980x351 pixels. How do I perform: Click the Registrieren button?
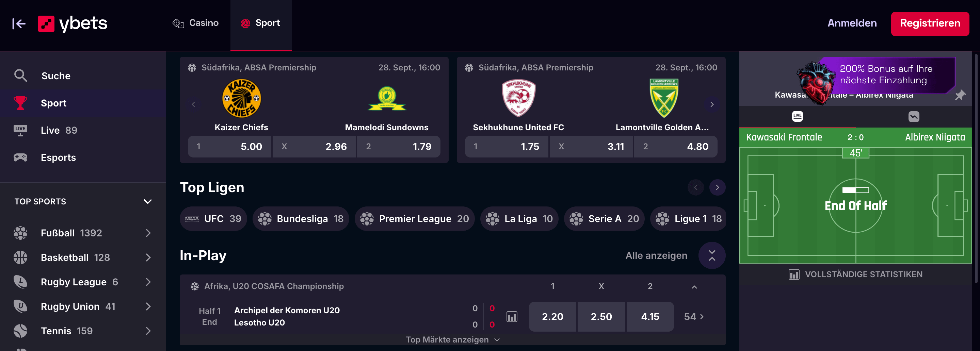click(930, 23)
